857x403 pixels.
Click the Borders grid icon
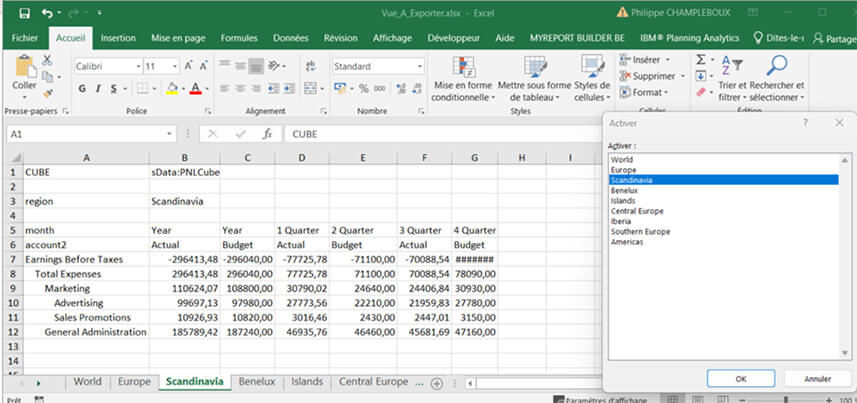point(142,89)
